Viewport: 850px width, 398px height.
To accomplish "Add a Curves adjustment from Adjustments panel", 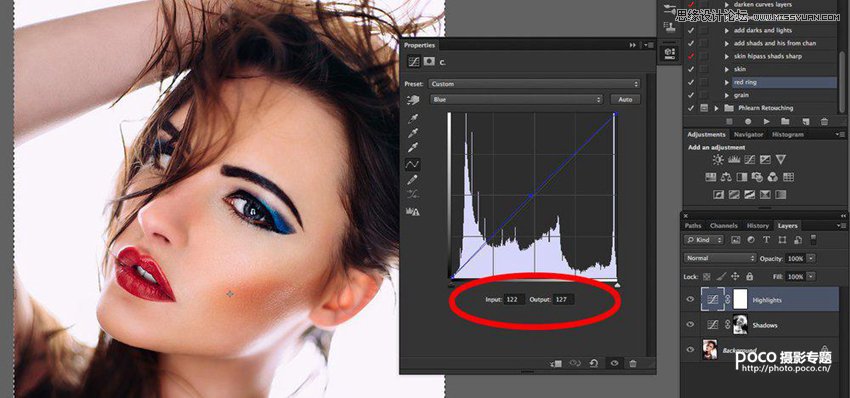I will click(750, 159).
